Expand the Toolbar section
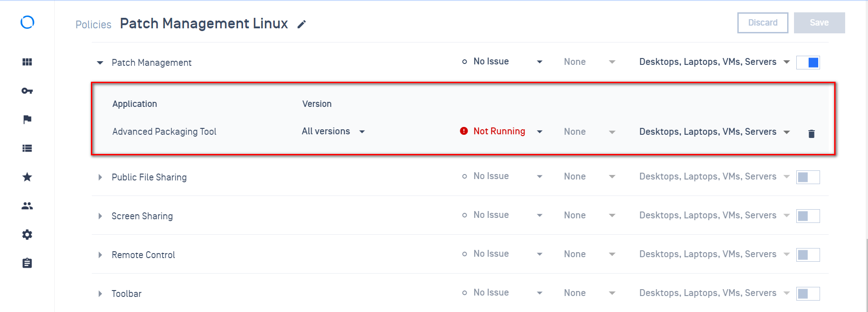Screen dimensions: 868x312 point(100,294)
